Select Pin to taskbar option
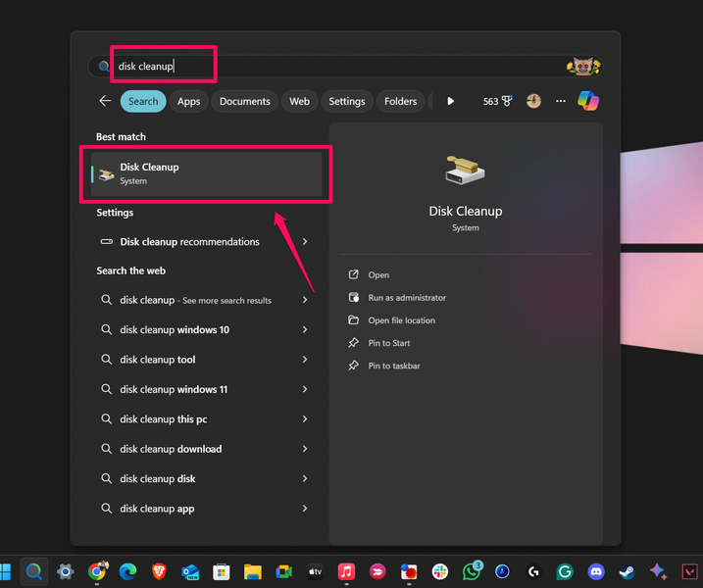The image size is (703, 588). (x=393, y=366)
